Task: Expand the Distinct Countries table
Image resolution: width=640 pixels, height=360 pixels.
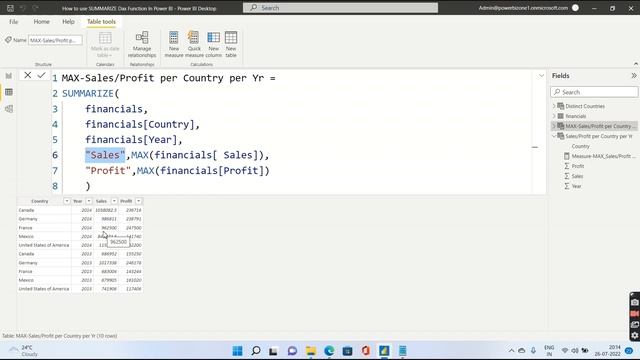Action: point(554,106)
